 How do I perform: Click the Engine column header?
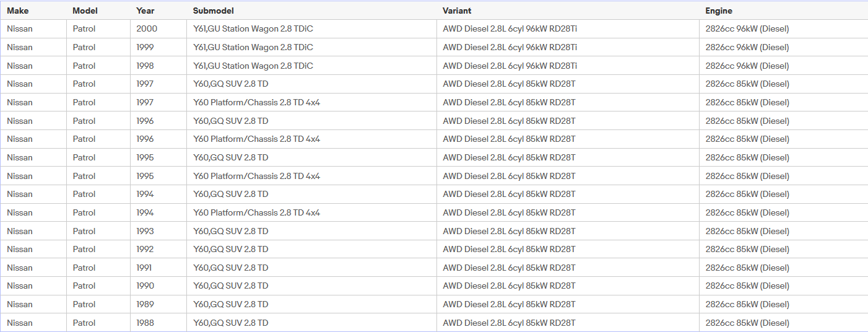(783, 11)
